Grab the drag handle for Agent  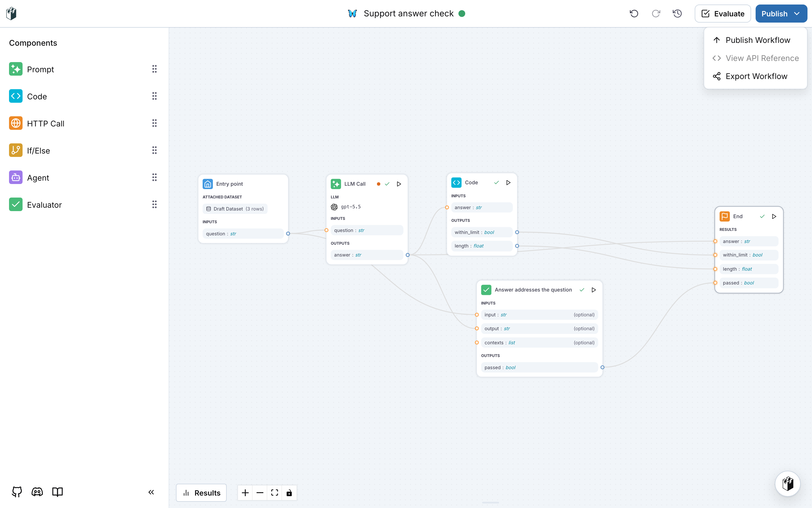[154, 178]
